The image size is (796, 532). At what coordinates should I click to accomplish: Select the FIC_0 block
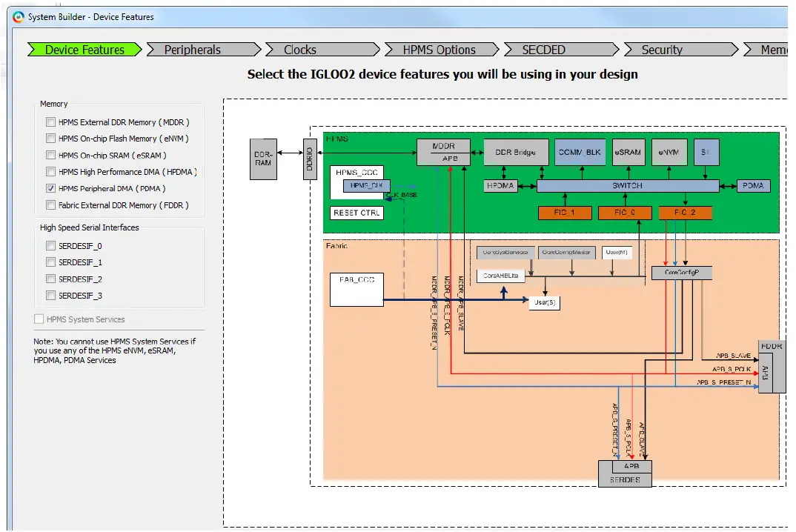(623, 212)
